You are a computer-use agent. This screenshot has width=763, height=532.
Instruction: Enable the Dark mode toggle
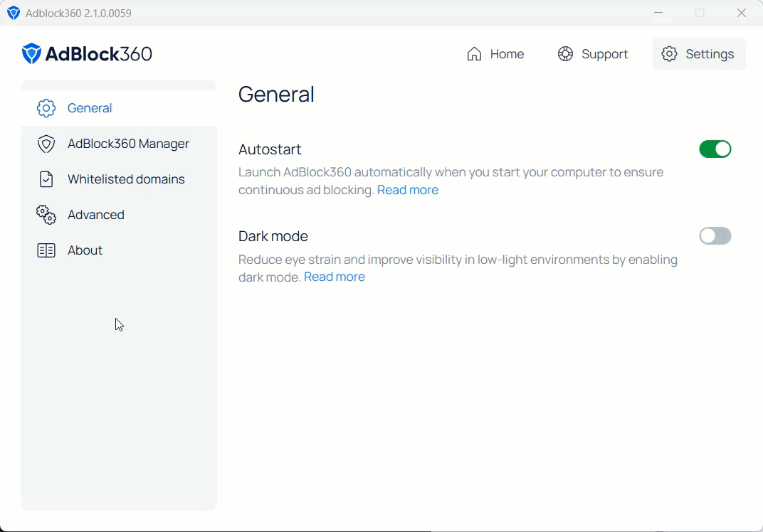click(715, 236)
